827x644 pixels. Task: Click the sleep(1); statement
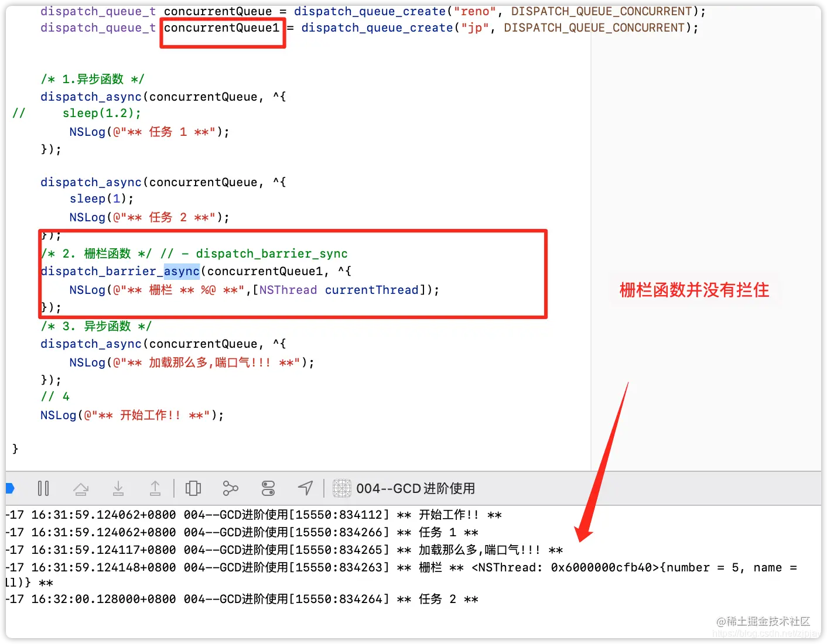click(x=102, y=198)
